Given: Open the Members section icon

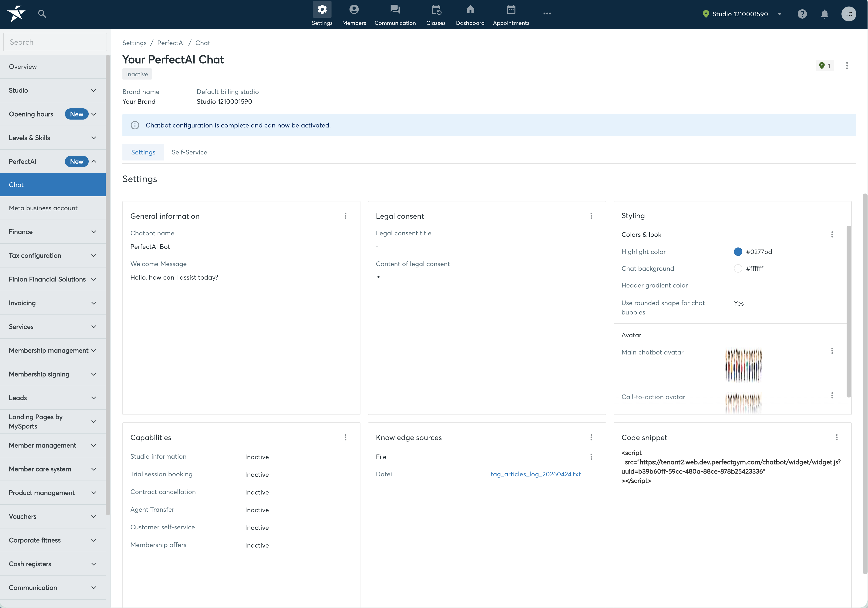Looking at the screenshot, I should coord(354,10).
